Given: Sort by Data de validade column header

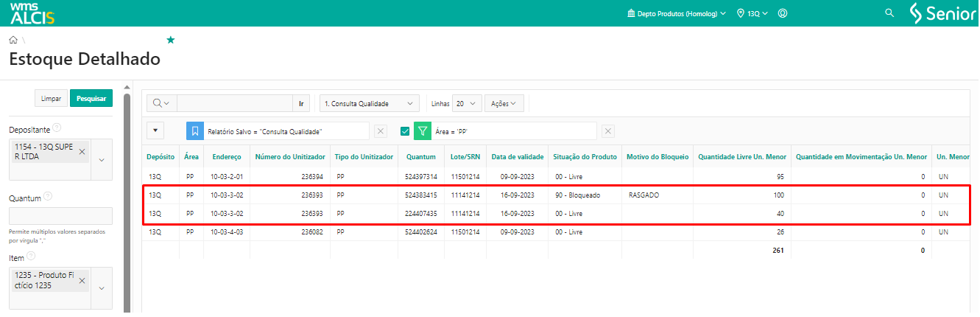Looking at the screenshot, I should click(x=518, y=156).
